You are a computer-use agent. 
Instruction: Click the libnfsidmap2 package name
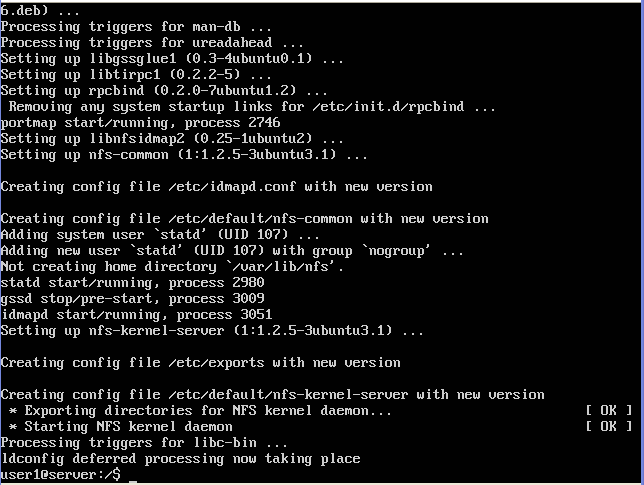pyautogui.click(x=137, y=138)
